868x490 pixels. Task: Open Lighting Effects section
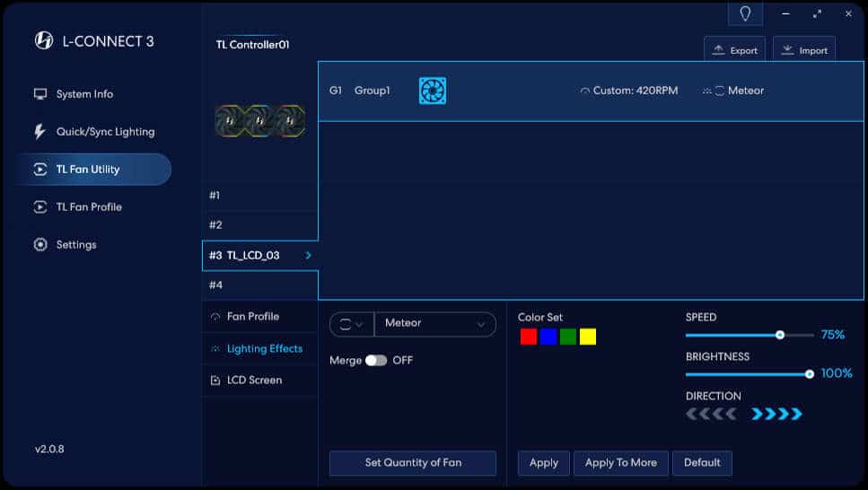tap(259, 349)
